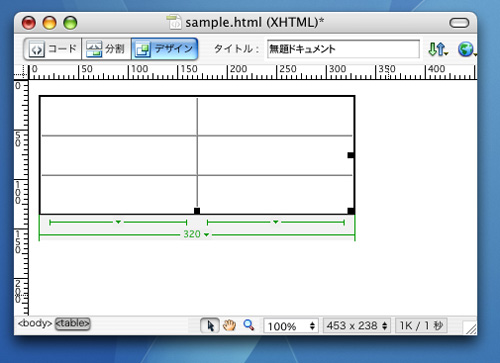Open the table width 320 menu arrow
Viewport: 500px width, 363px height.
point(206,235)
